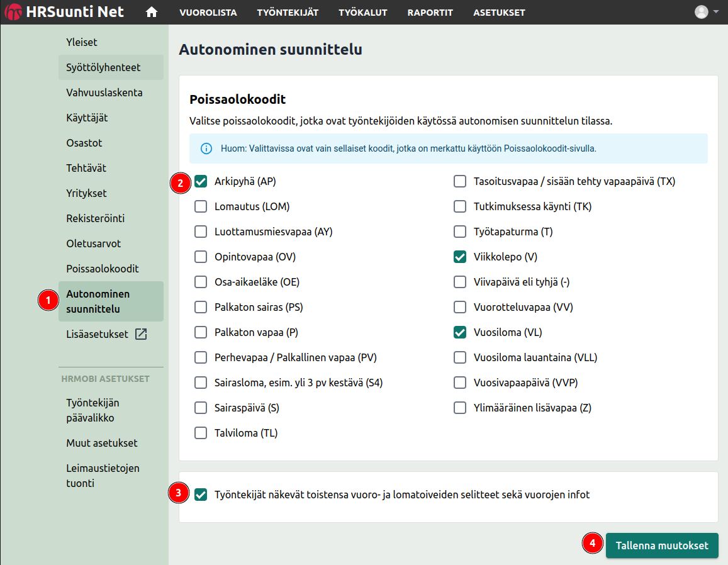Screen dimensions: 728x565
Task: Enable Luottamusmiesvapaa (AY) code
Action: [x=201, y=232]
